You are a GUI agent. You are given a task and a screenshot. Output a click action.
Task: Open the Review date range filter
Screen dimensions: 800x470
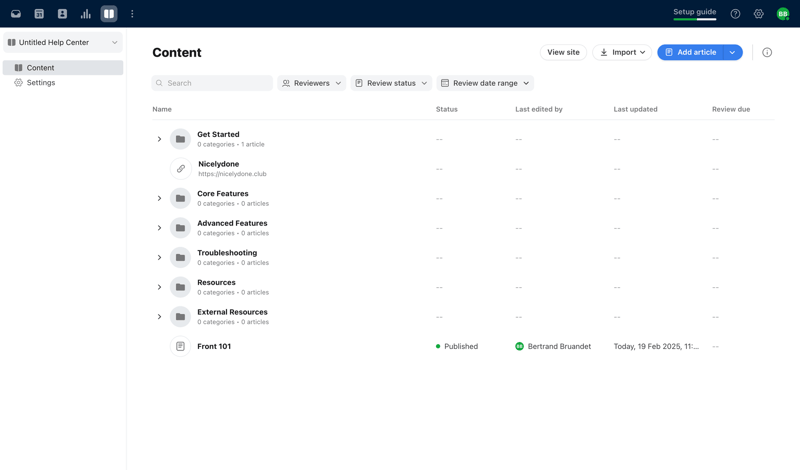[485, 83]
